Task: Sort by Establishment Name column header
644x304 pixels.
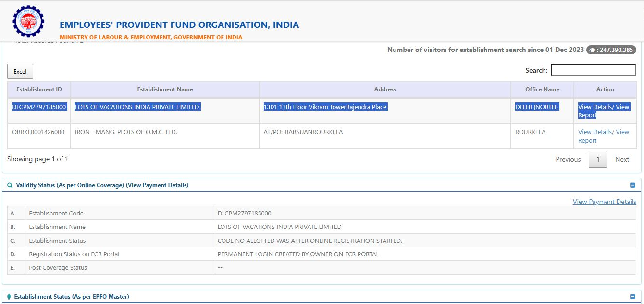Action: [x=165, y=89]
